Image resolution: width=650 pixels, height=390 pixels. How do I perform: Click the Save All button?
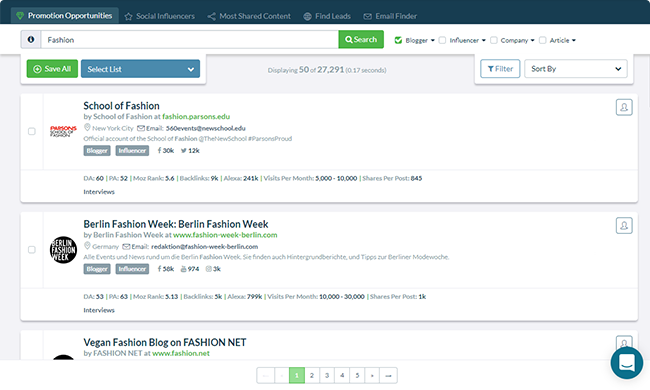(52, 69)
